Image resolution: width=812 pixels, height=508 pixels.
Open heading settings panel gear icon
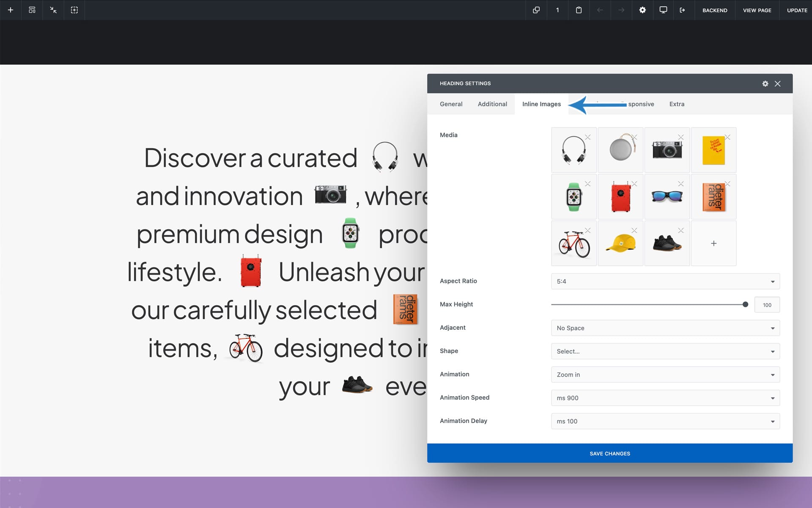coord(765,84)
